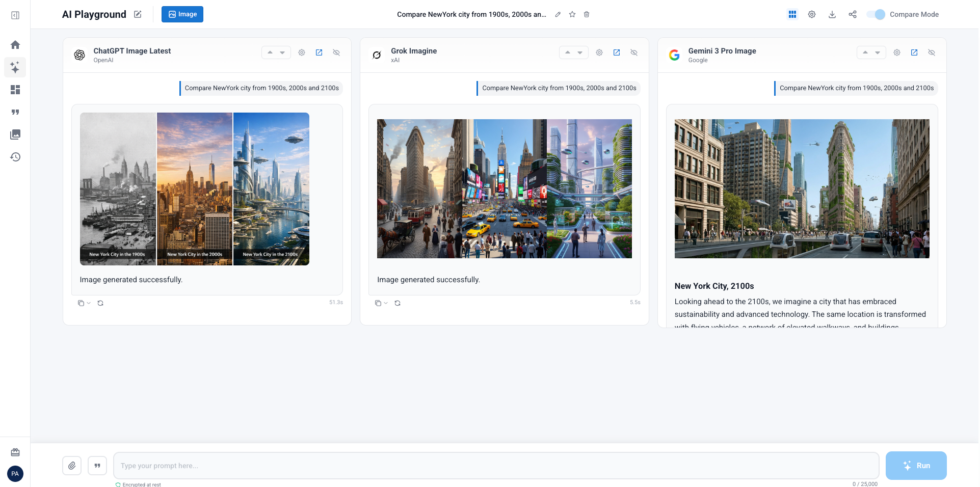Regenerate the Grok Imagine response

[398, 303]
